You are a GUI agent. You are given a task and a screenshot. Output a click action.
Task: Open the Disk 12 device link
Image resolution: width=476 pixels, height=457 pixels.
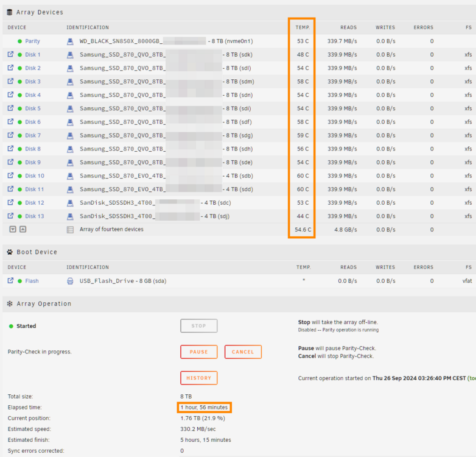[x=35, y=203]
